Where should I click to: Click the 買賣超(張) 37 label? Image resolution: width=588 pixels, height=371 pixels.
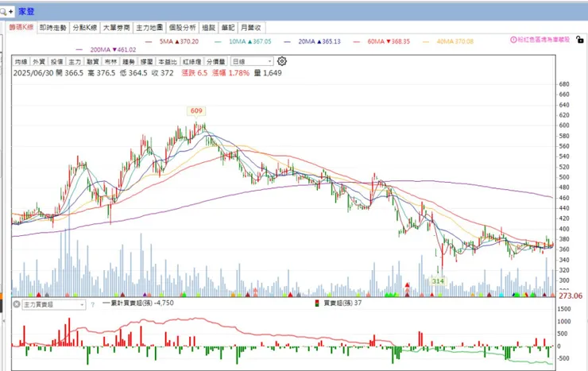(x=342, y=303)
